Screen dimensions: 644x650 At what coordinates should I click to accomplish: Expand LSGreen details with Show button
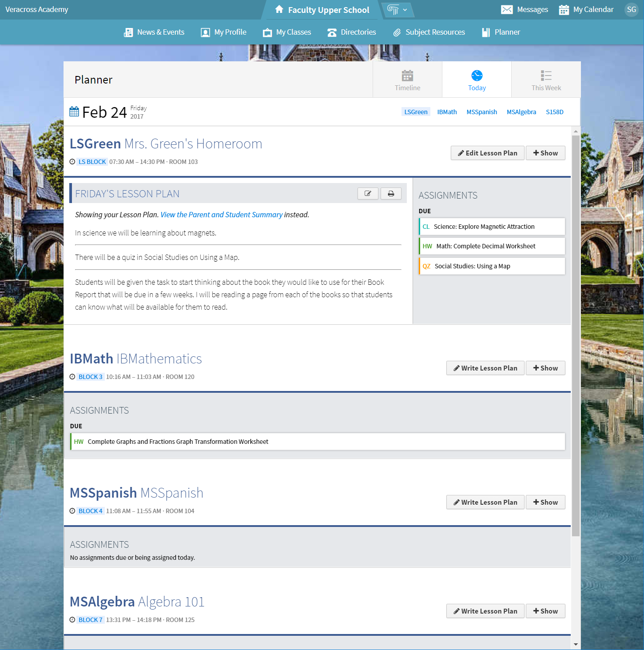(545, 153)
